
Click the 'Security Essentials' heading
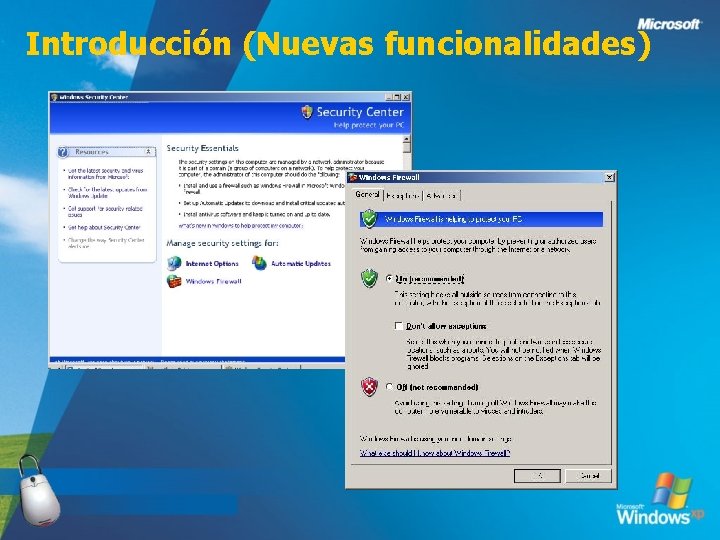point(202,148)
